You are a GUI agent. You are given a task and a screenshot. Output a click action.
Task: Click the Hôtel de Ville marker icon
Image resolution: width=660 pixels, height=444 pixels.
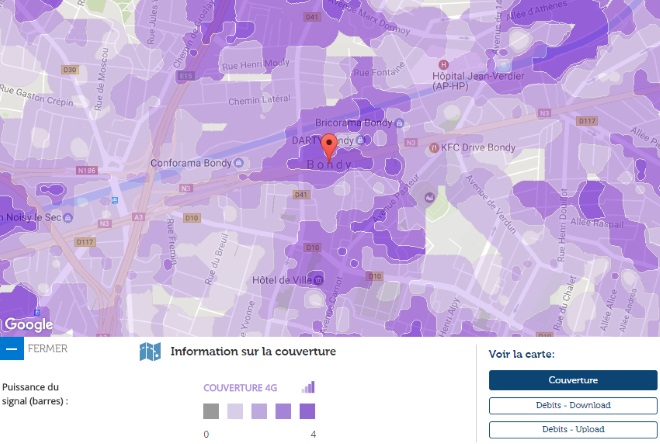click(317, 279)
